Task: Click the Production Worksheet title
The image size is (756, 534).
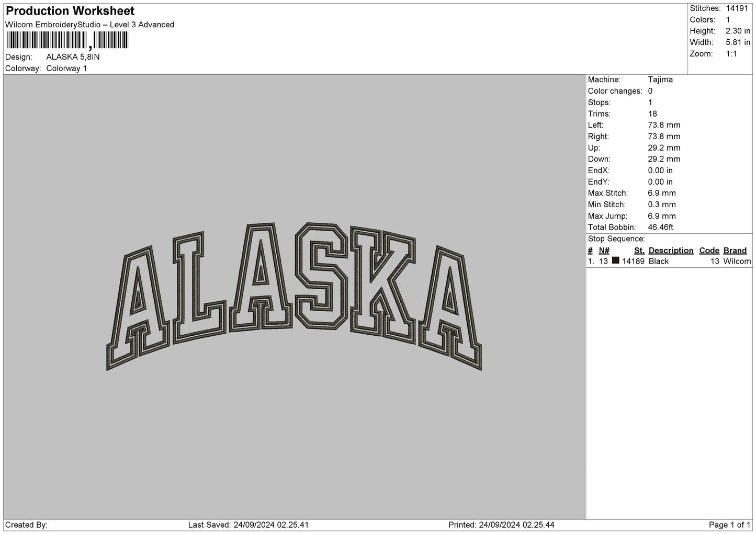Action: (x=70, y=11)
